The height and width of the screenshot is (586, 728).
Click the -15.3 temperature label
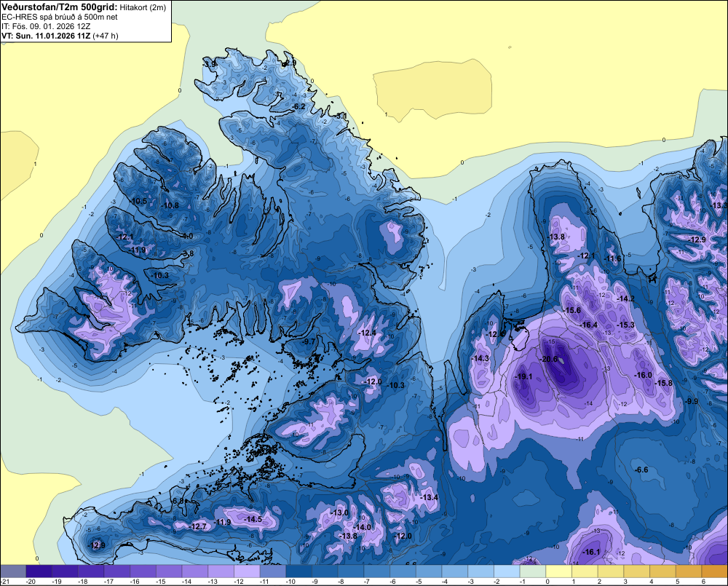(x=625, y=325)
